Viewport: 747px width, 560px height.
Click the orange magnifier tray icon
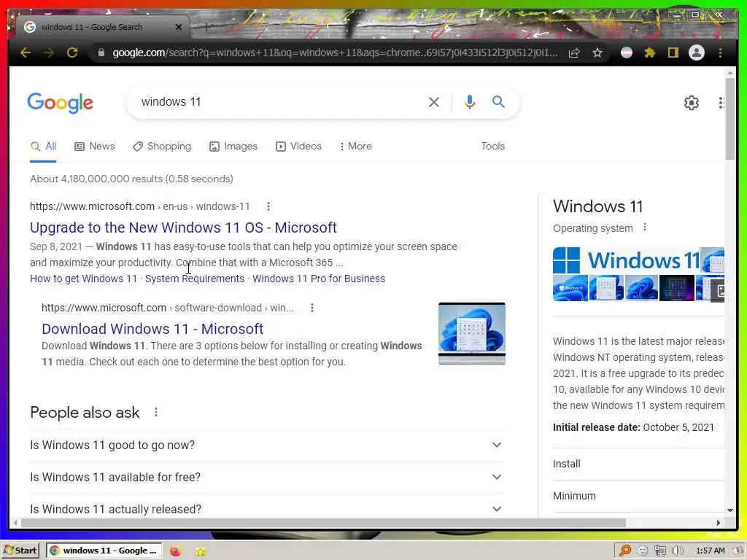[625, 551]
